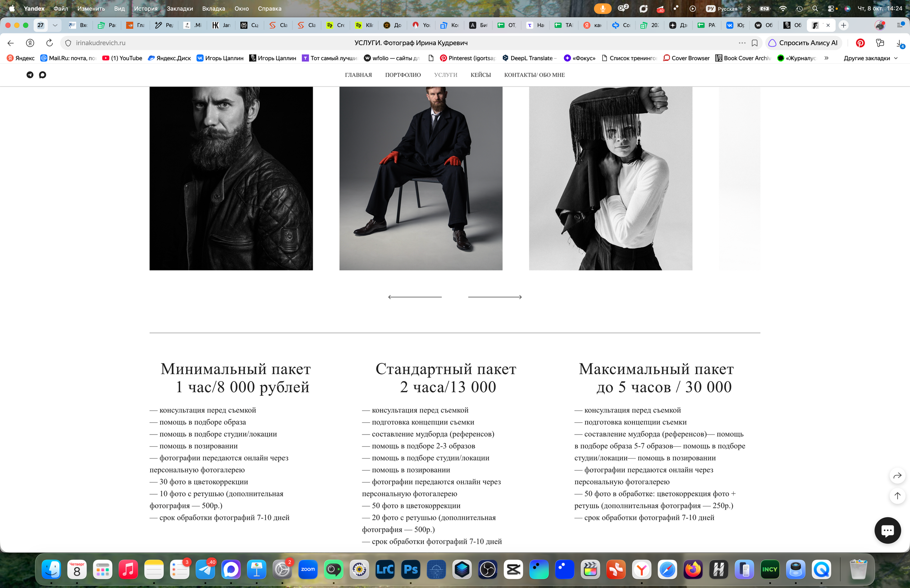Click the Русская keyboard input source switcher

(x=722, y=9)
